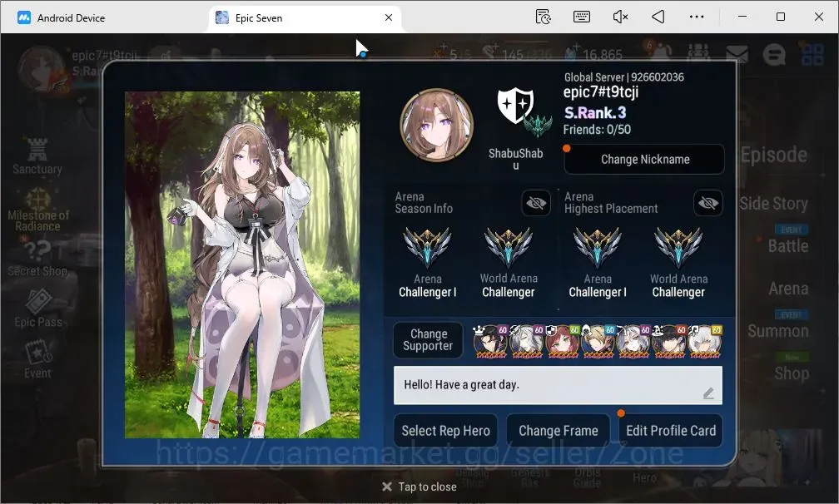Image resolution: width=839 pixels, height=504 pixels.
Task: Select the second supporter hero, silver-haired
Action: [x=526, y=342]
